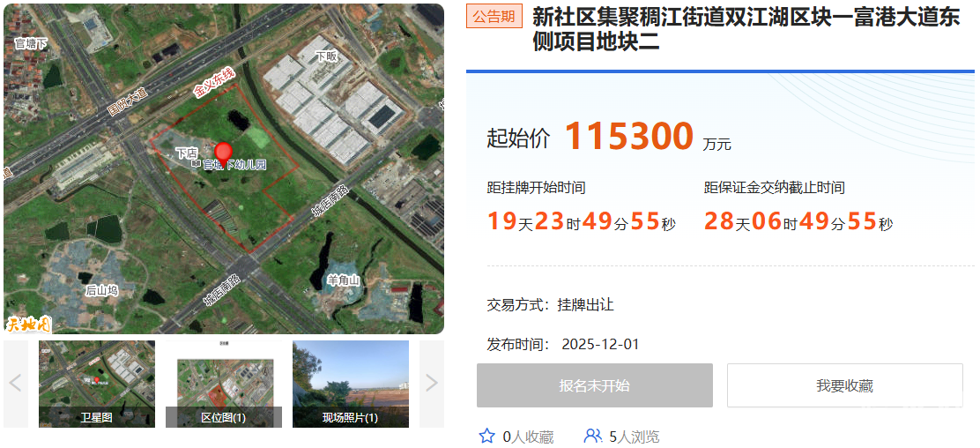
Task: Click the listing title text
Action: (746, 29)
